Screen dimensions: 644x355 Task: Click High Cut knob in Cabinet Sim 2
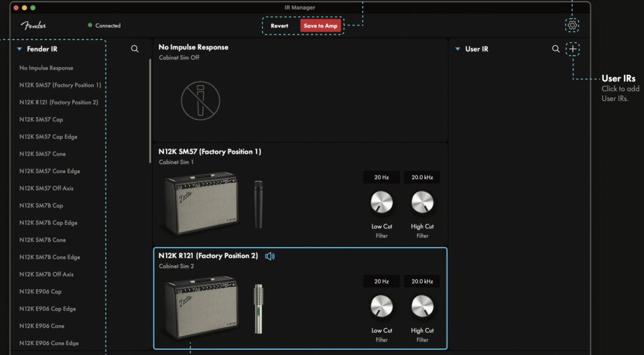(x=422, y=306)
